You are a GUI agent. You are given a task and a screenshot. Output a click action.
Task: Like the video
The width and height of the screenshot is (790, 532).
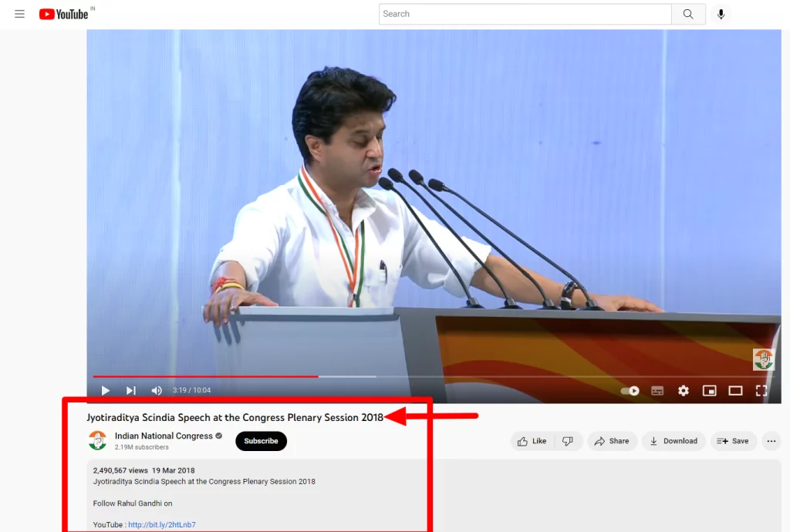point(532,441)
